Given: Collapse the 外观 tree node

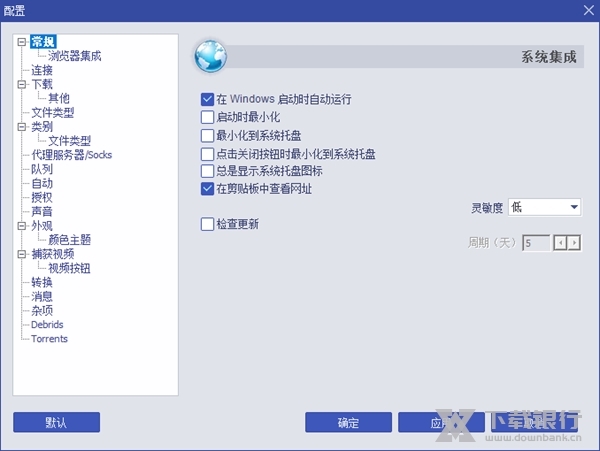Looking at the screenshot, I should (22, 226).
